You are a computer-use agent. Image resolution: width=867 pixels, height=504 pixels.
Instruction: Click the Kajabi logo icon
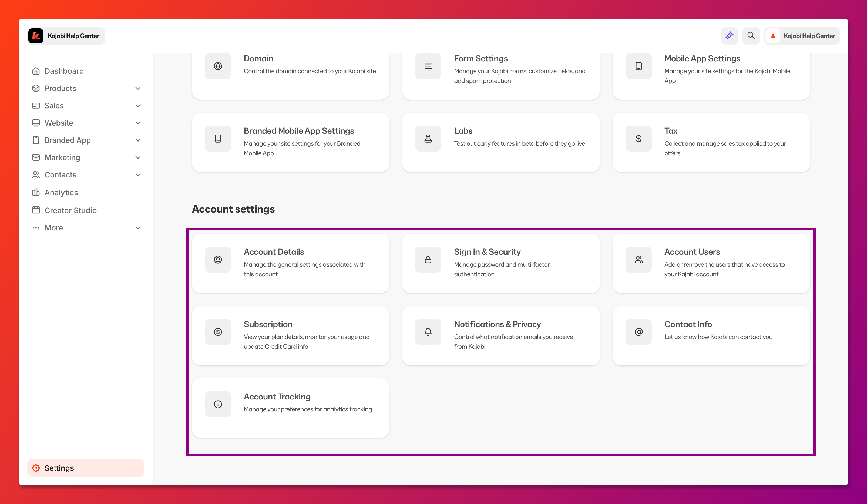tap(36, 36)
